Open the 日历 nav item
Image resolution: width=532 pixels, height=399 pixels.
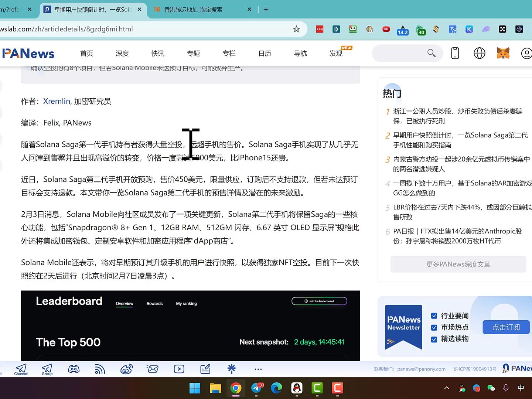point(265,54)
